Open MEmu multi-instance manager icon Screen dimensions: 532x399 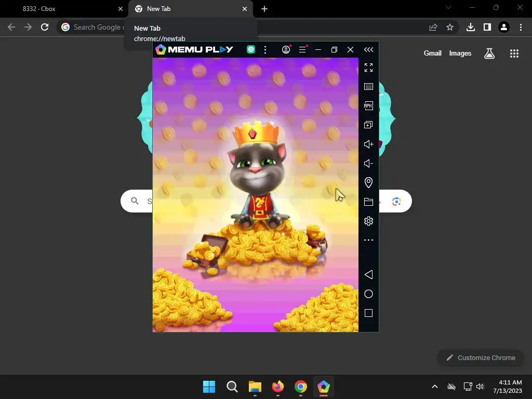click(x=368, y=125)
